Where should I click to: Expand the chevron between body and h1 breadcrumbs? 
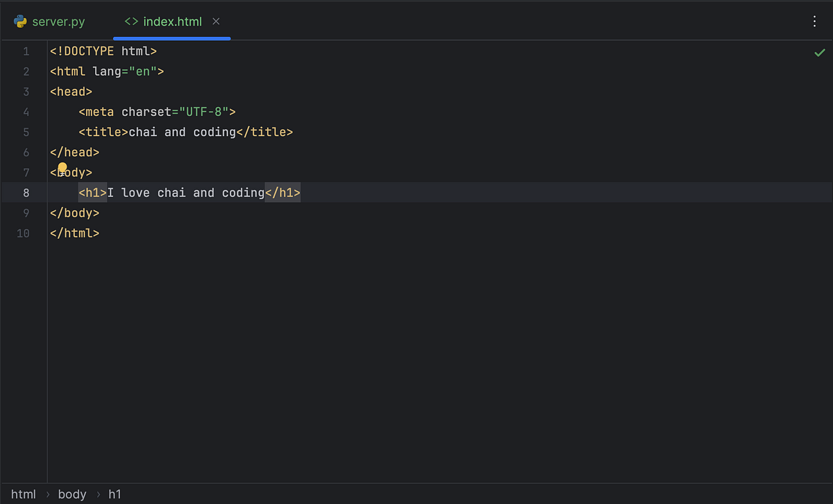(x=97, y=494)
